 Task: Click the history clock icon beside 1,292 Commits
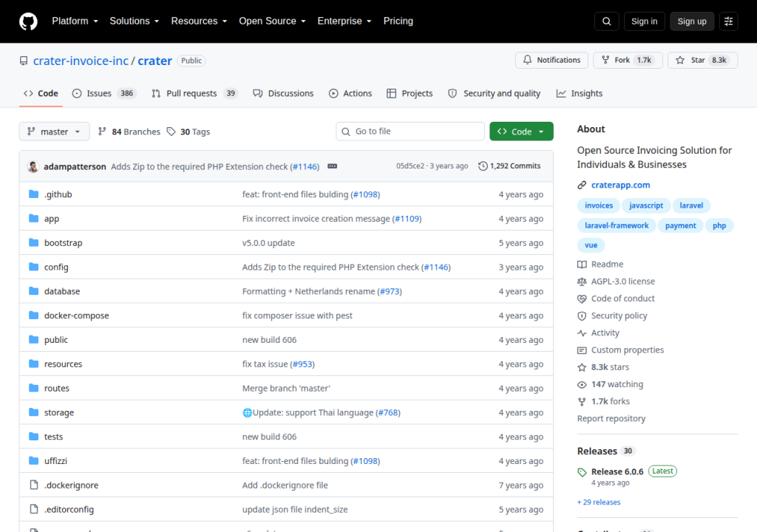coord(483,166)
